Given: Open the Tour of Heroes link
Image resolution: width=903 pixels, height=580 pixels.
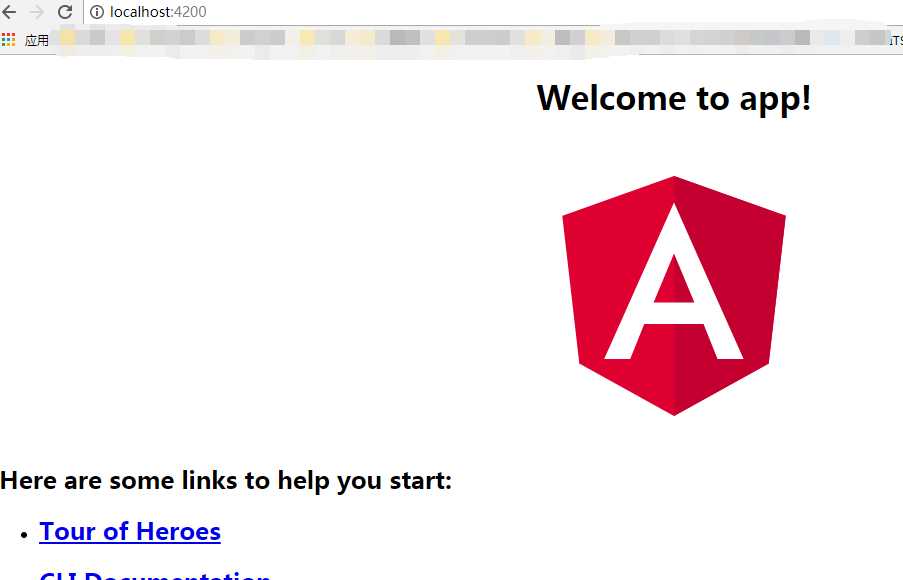Looking at the screenshot, I should [130, 531].
